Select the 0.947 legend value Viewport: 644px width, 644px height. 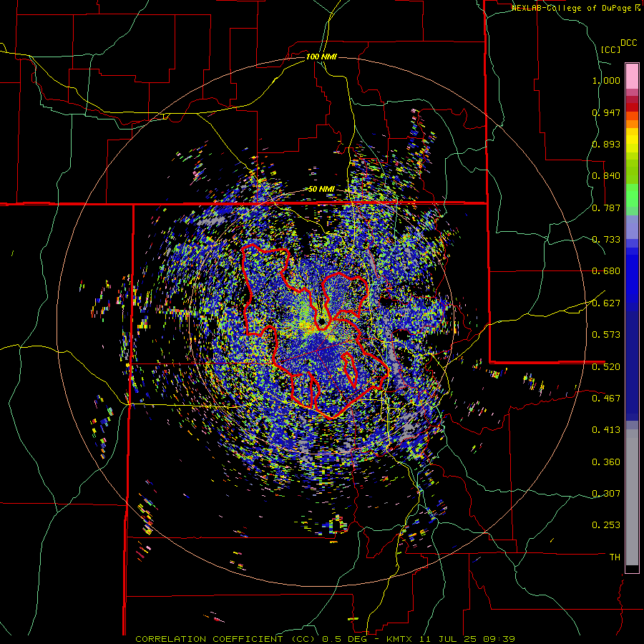pyautogui.click(x=606, y=112)
